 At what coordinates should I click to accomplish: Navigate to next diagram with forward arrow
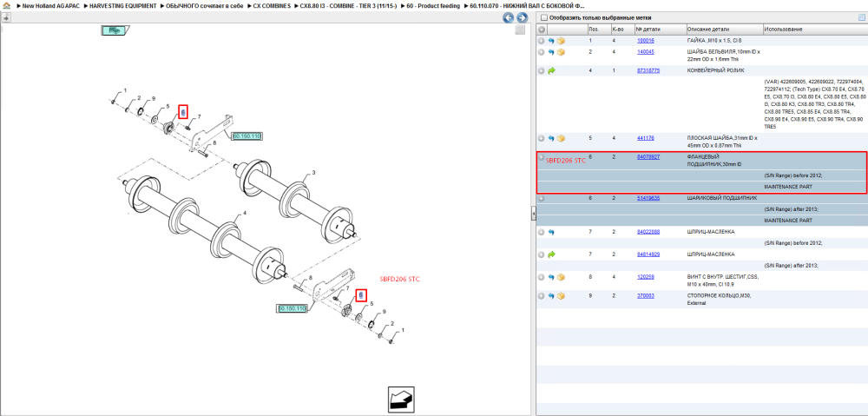click(x=521, y=17)
